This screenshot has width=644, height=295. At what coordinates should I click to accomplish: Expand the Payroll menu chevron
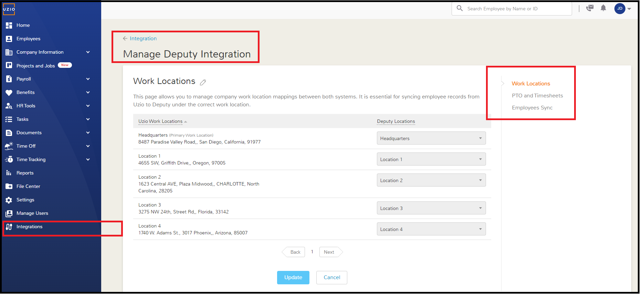tap(88, 79)
